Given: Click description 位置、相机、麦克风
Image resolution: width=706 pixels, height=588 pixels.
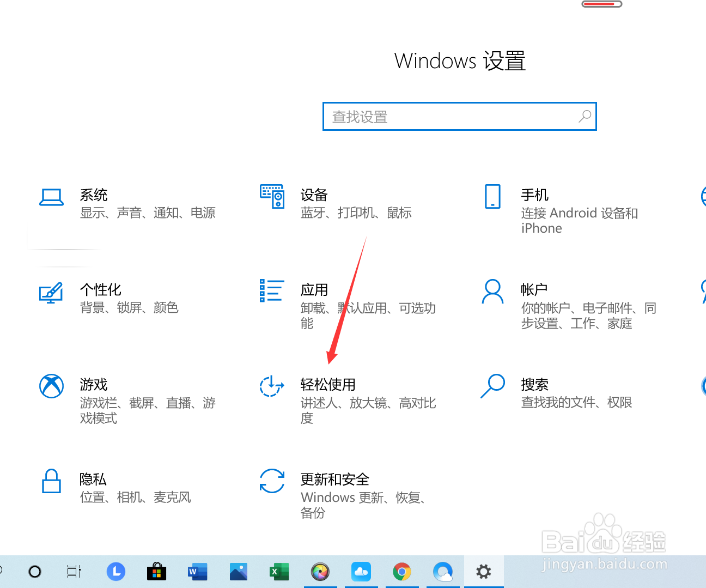Looking at the screenshot, I should (x=136, y=497).
